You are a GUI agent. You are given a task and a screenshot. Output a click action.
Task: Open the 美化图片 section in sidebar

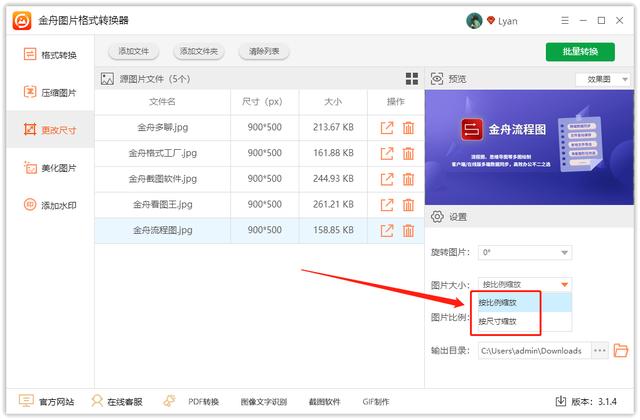[50, 168]
